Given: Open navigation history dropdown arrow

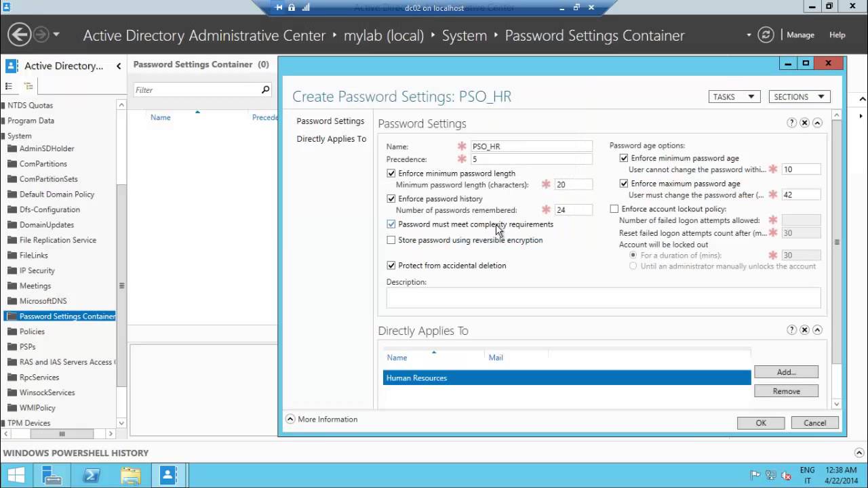Looking at the screenshot, I should pyautogui.click(x=56, y=35).
